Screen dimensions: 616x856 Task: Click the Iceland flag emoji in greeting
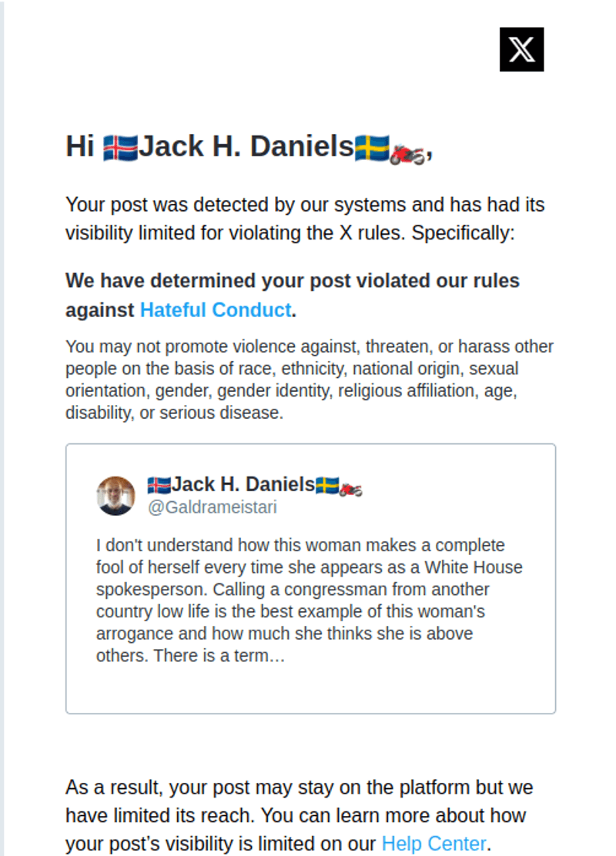point(121,148)
